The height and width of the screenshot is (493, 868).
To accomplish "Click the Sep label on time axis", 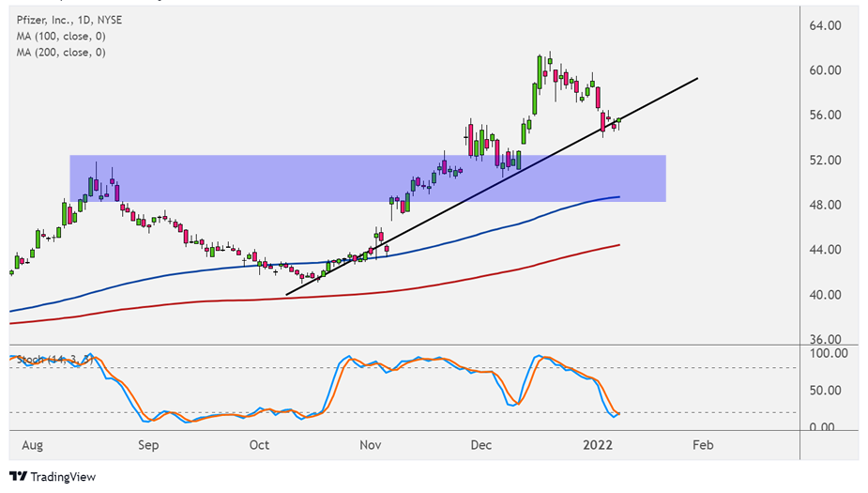I will click(x=148, y=445).
